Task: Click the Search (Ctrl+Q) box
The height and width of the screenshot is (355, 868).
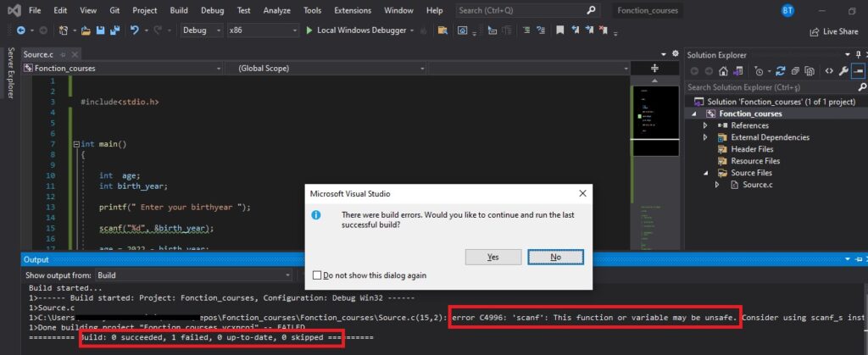Action: [x=528, y=10]
